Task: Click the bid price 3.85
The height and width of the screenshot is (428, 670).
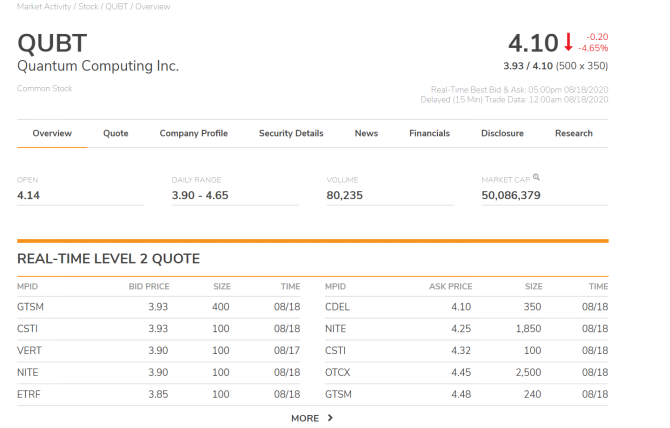Action: (x=158, y=394)
